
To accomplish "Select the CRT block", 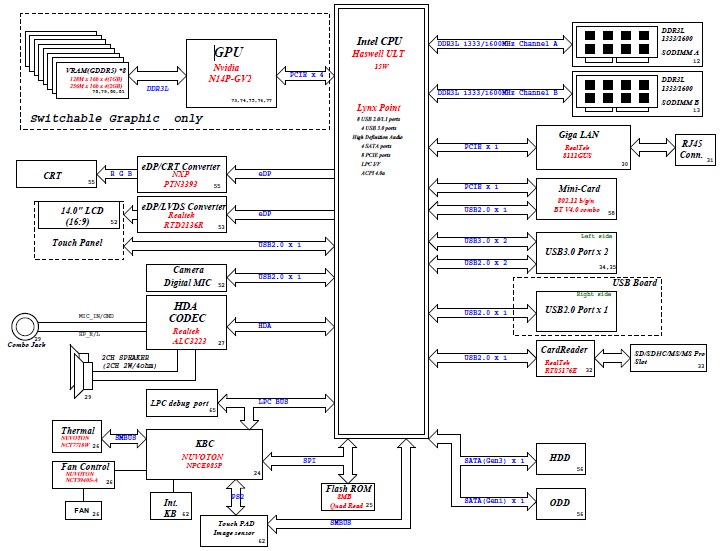I will (x=56, y=174).
